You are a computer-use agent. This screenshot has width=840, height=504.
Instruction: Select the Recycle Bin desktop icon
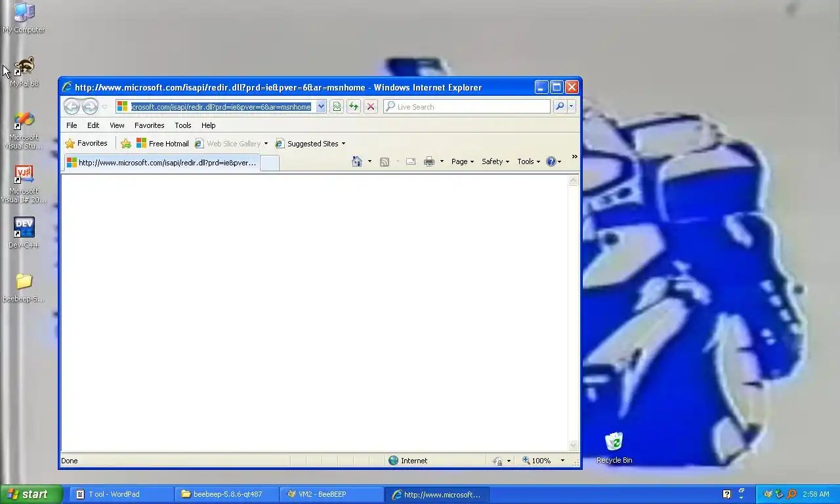click(x=614, y=448)
